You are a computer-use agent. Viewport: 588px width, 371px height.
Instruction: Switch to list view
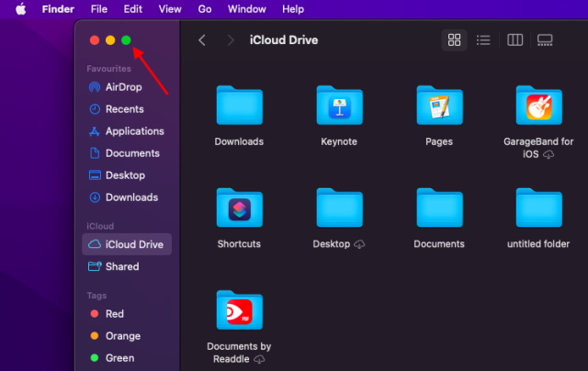click(483, 40)
